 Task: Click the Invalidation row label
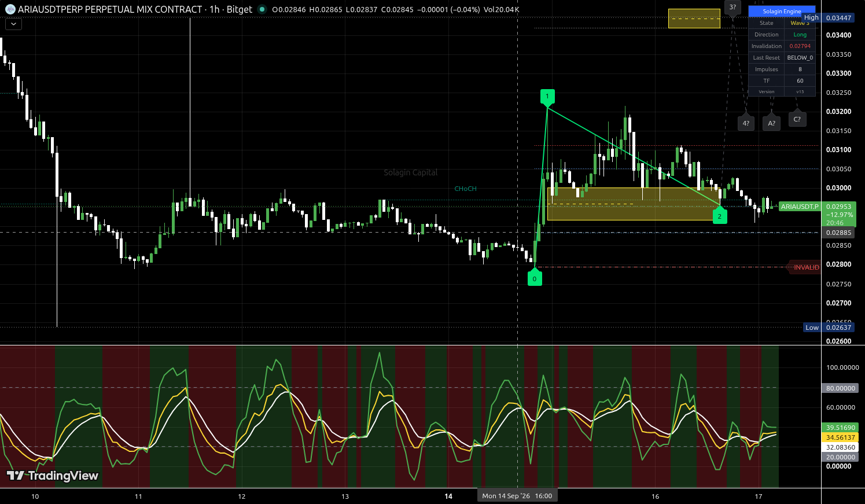click(x=767, y=46)
